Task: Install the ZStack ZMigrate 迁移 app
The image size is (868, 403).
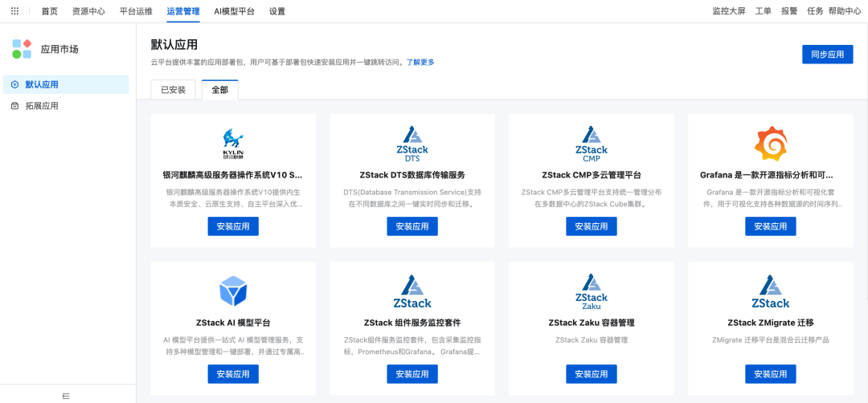Action: 771,374
